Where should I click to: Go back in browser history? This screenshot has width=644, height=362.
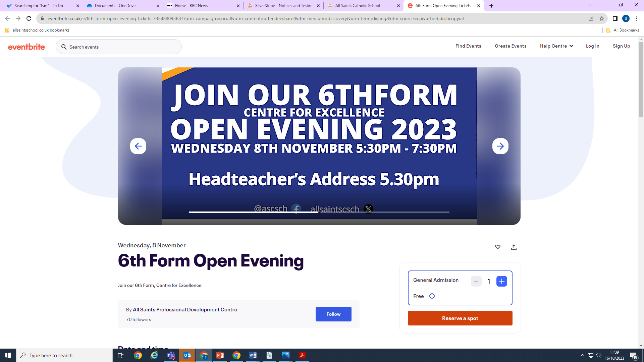(x=7, y=18)
